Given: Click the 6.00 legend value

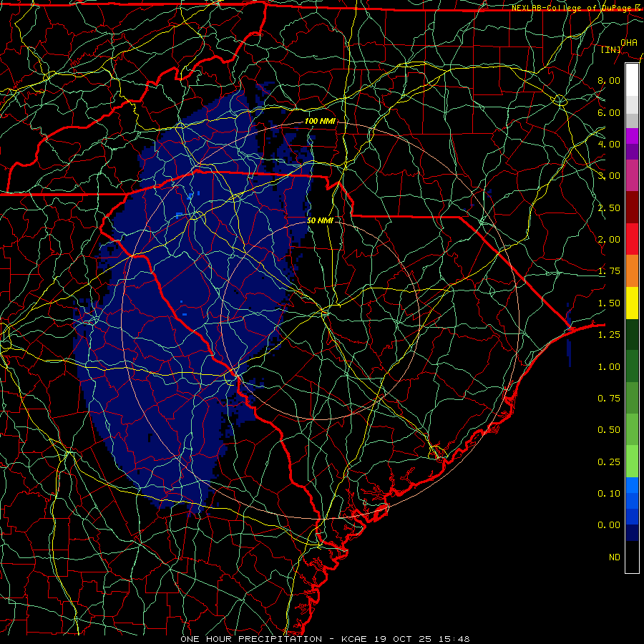Looking at the screenshot, I should [x=609, y=112].
